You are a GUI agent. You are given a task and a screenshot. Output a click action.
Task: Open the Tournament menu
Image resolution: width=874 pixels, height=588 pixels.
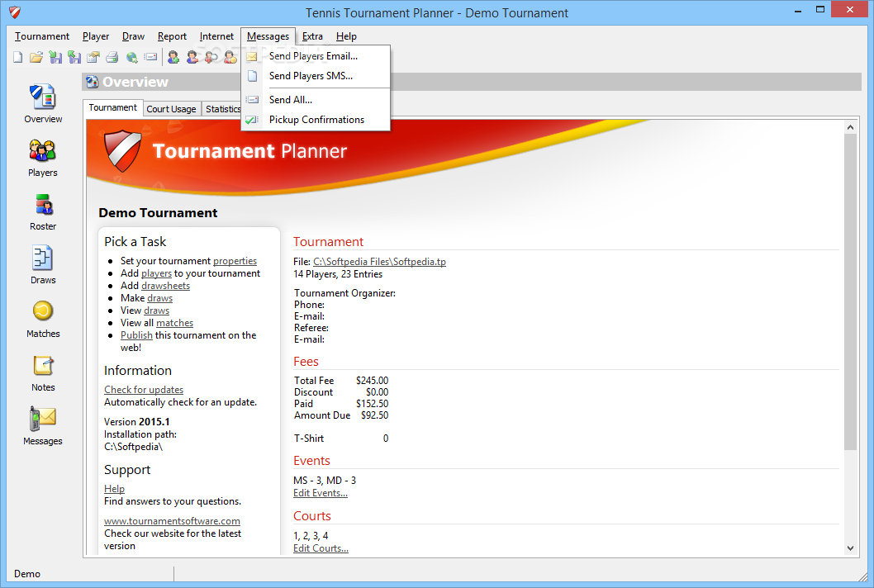(x=42, y=36)
